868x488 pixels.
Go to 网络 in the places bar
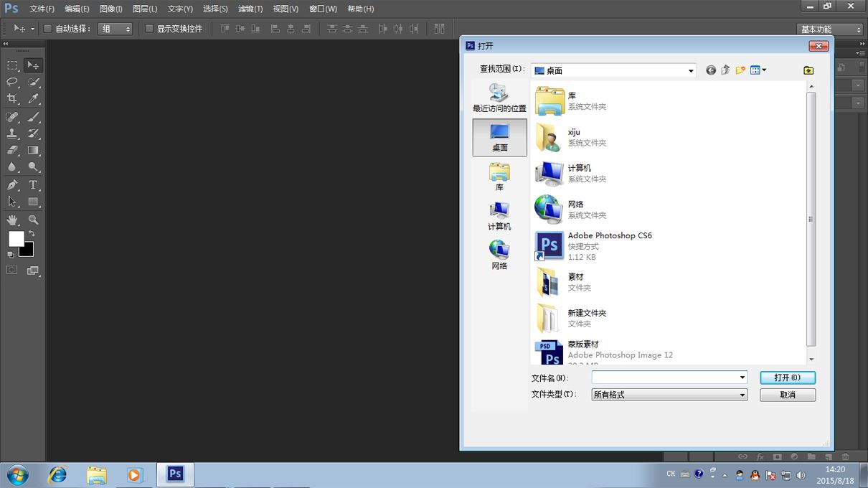(499, 255)
